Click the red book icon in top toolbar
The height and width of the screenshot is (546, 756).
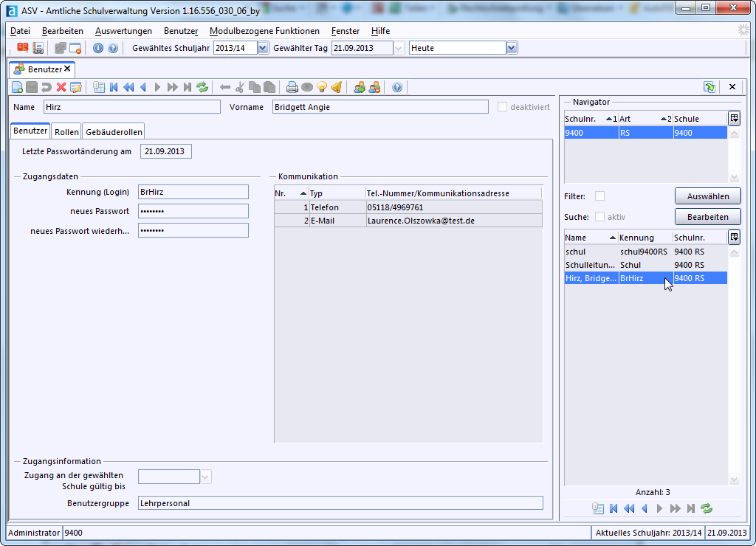tap(22, 48)
